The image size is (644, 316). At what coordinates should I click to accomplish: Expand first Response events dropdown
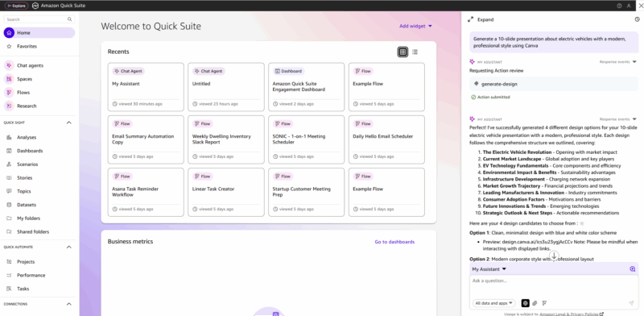pos(617,62)
